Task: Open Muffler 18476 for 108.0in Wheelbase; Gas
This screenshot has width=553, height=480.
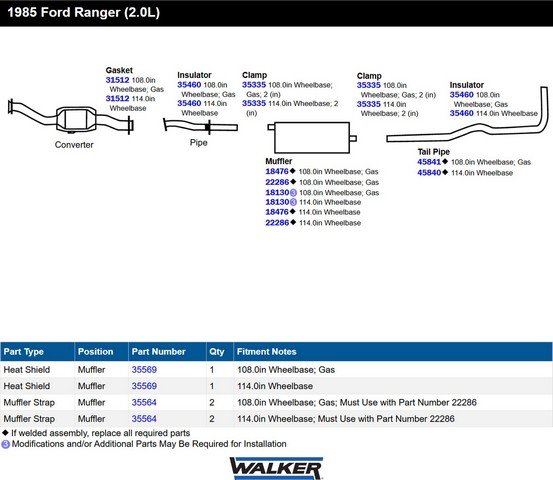Action: point(277,171)
